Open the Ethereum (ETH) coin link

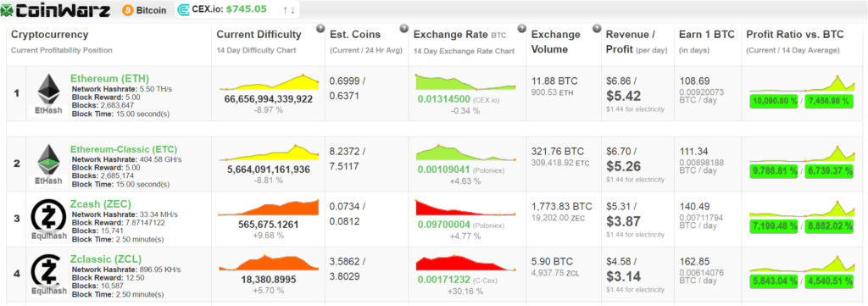click(x=109, y=78)
